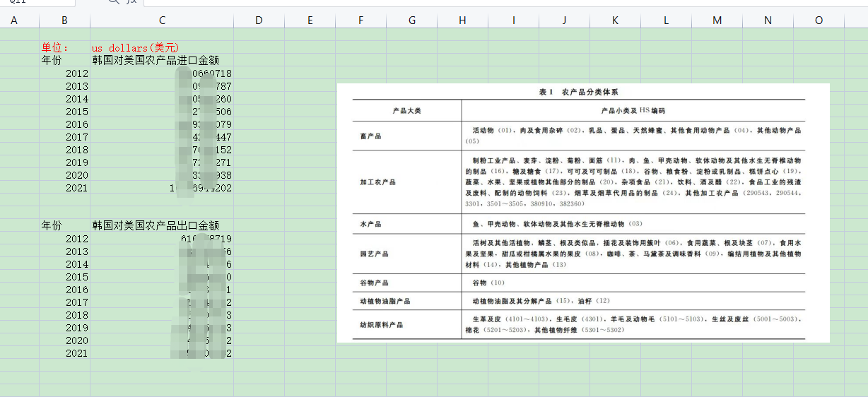The height and width of the screenshot is (397, 868).
Task: Click the 动植物油脂产品 row label in the picture
Action: [x=385, y=301]
